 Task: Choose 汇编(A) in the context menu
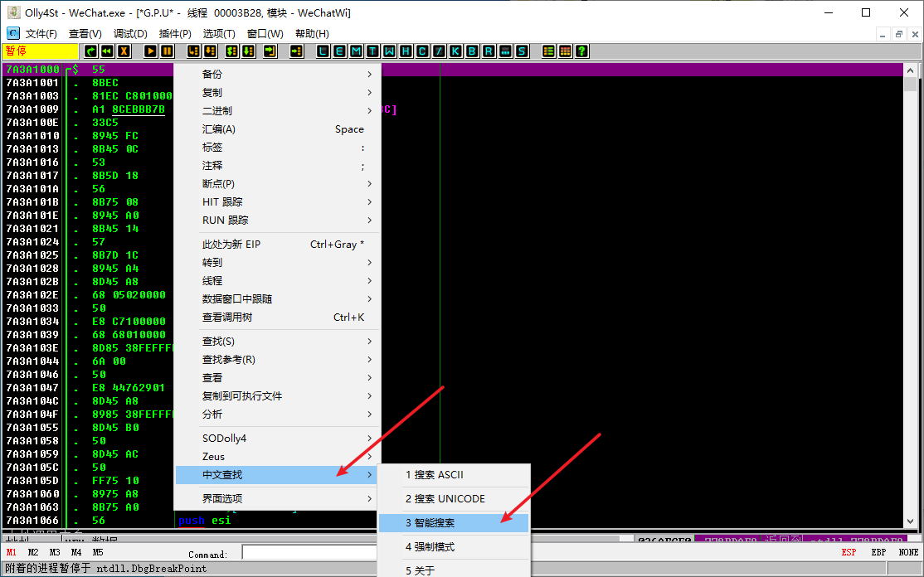click(x=276, y=129)
